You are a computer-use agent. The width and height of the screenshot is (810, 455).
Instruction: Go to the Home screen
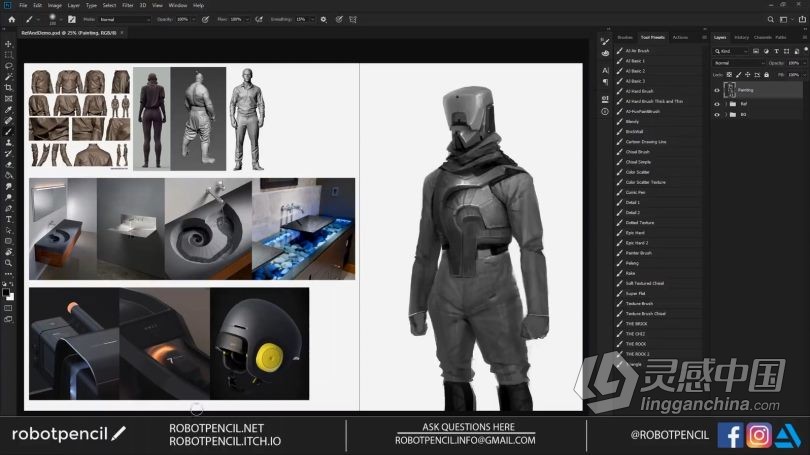[x=11, y=19]
